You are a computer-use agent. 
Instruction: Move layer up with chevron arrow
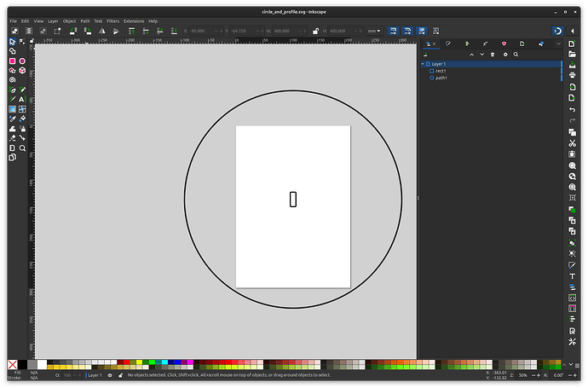(472, 55)
